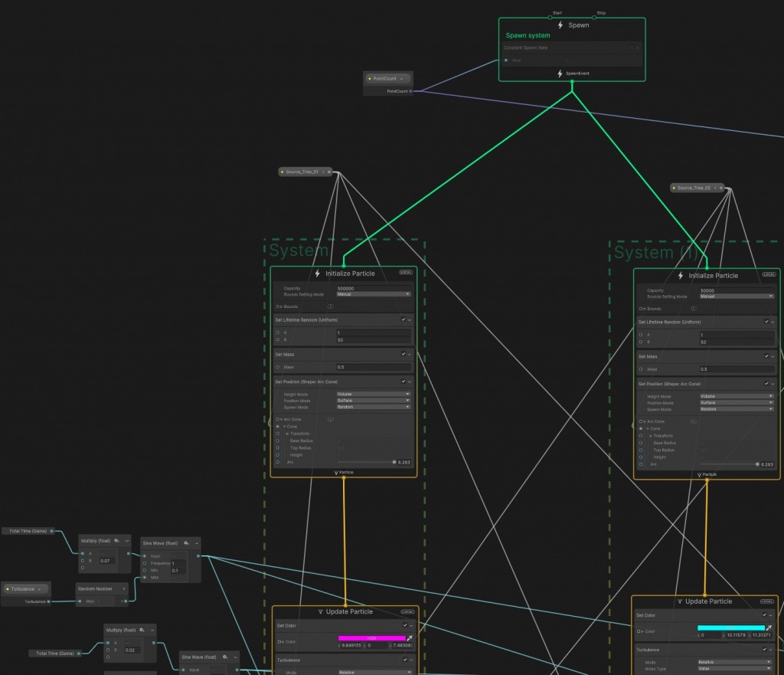Click the Source_Tree_01 property node

coord(302,172)
